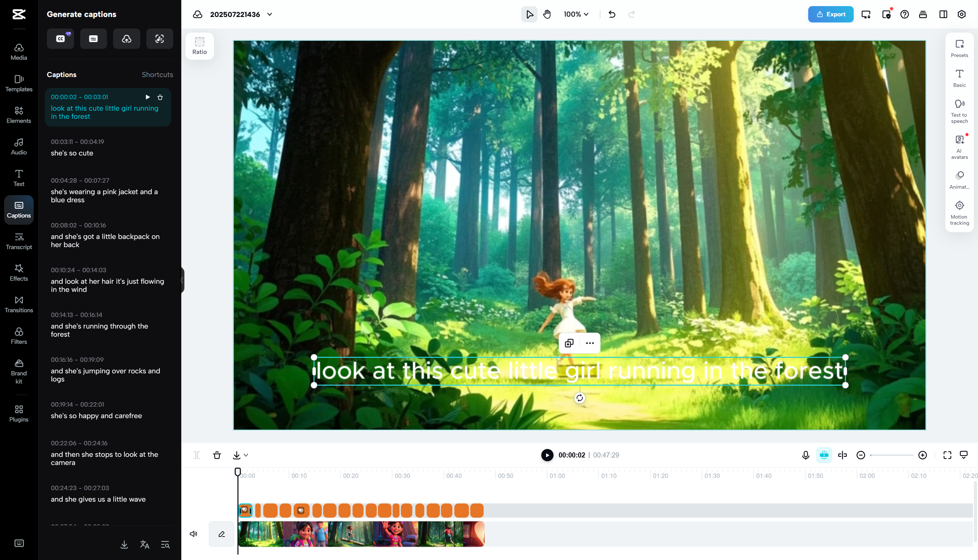The width and height of the screenshot is (978, 560).
Task: Open the Ratio settings
Action: click(199, 45)
